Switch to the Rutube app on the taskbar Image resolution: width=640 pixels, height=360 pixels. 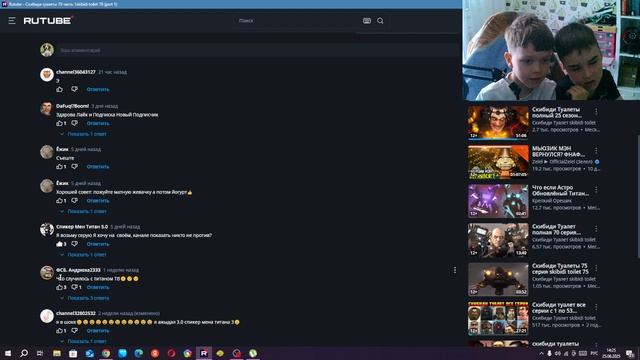[204, 353]
